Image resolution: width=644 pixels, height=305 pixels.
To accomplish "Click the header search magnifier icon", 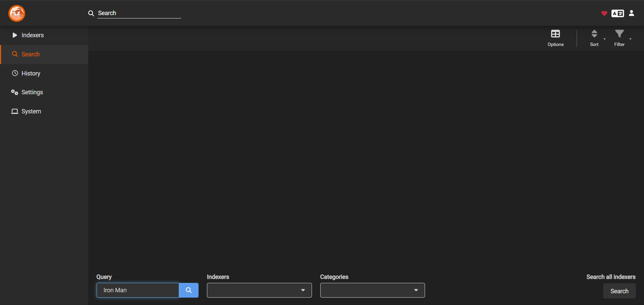I will point(91,13).
